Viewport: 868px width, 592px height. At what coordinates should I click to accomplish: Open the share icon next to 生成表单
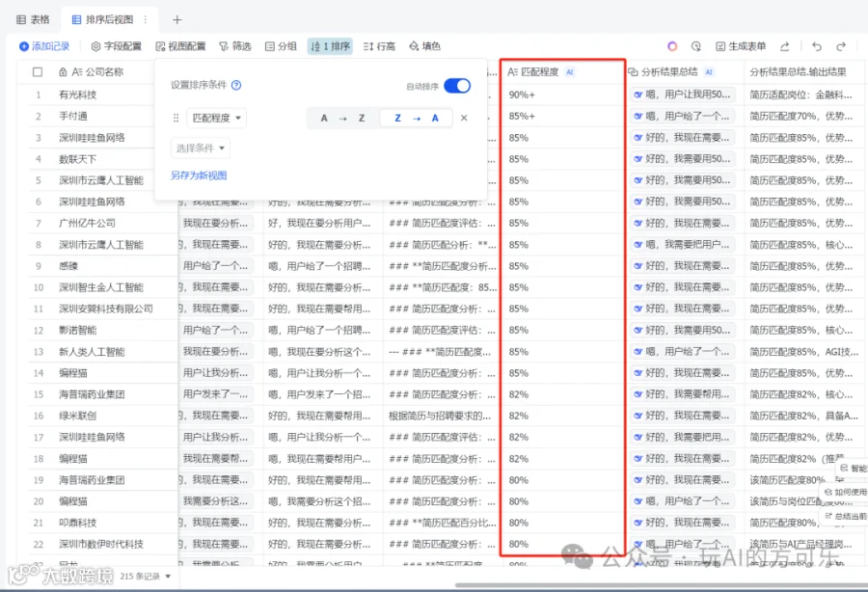pyautogui.click(x=784, y=46)
